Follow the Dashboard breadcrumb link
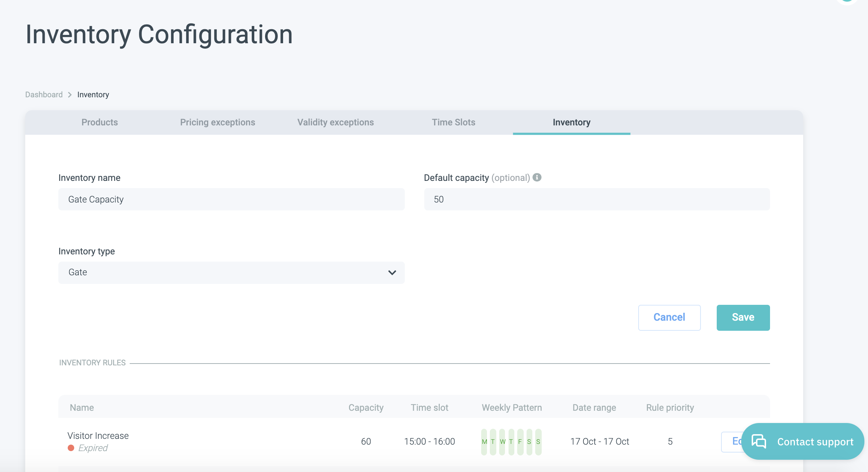The height and width of the screenshot is (472, 868). (x=44, y=95)
